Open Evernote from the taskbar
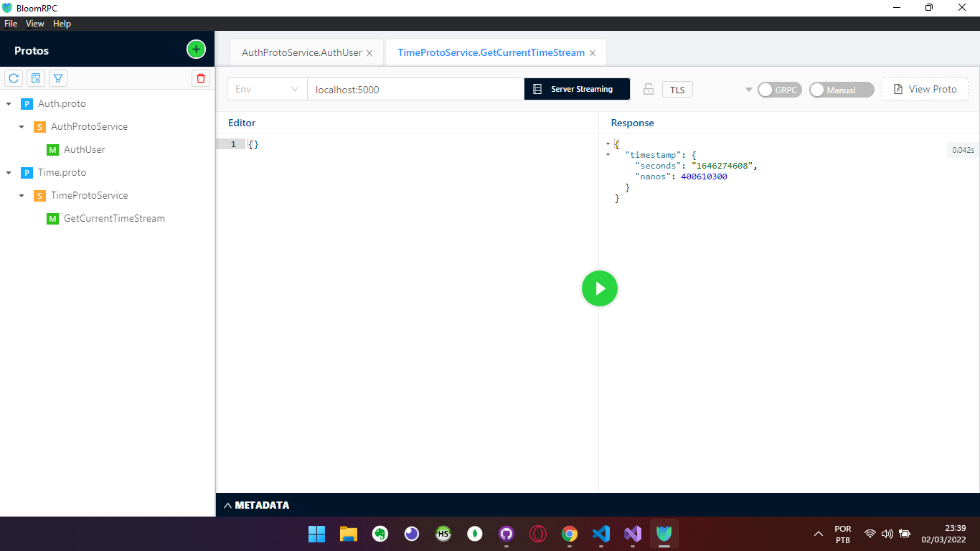 380,534
